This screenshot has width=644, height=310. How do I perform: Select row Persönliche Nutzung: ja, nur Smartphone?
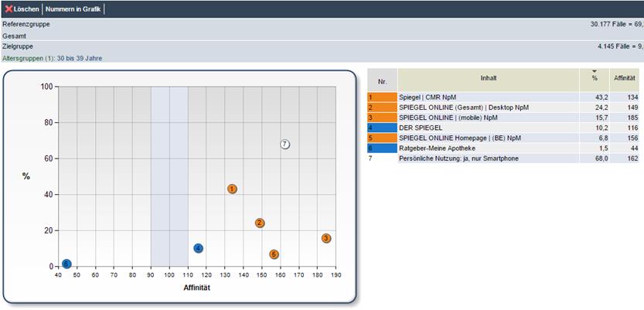[x=489, y=158]
